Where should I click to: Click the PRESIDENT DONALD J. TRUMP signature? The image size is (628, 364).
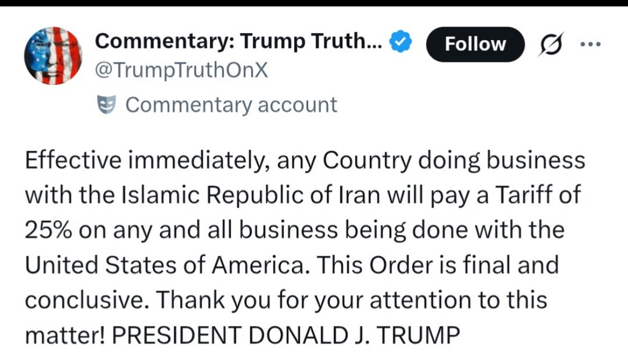coord(286,335)
